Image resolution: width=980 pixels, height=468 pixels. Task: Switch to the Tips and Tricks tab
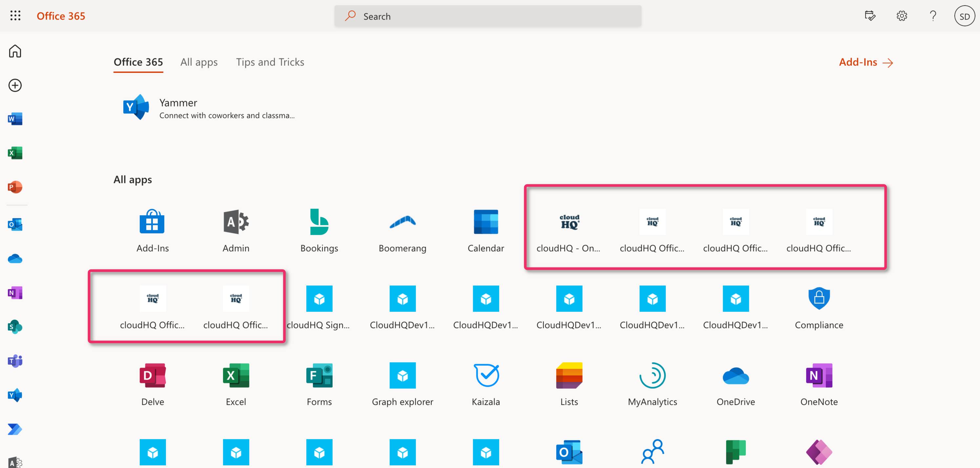[x=270, y=62]
